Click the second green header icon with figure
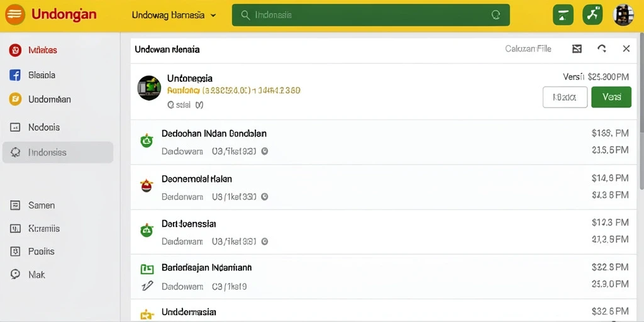644x322 pixels. point(592,15)
